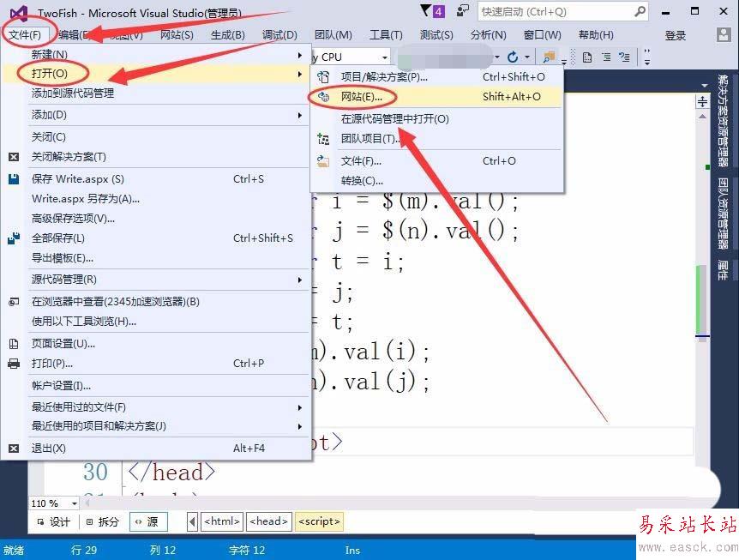Click the new document toolbar icon
The width and height of the screenshot is (739, 560).
[x=587, y=57]
